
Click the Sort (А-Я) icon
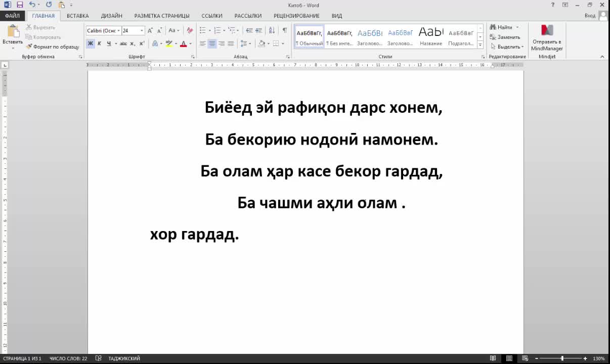(273, 30)
